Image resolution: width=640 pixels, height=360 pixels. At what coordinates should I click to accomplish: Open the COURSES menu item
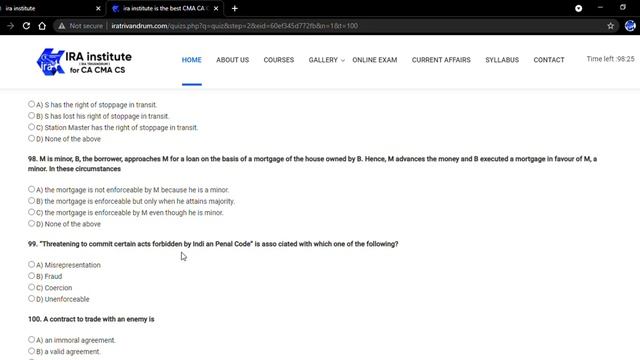pos(279,60)
